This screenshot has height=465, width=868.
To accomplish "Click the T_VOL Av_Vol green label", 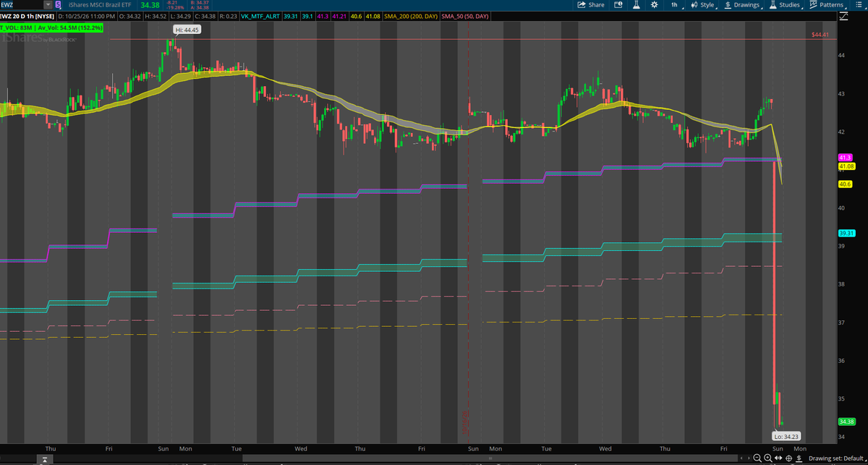I will [51, 27].
